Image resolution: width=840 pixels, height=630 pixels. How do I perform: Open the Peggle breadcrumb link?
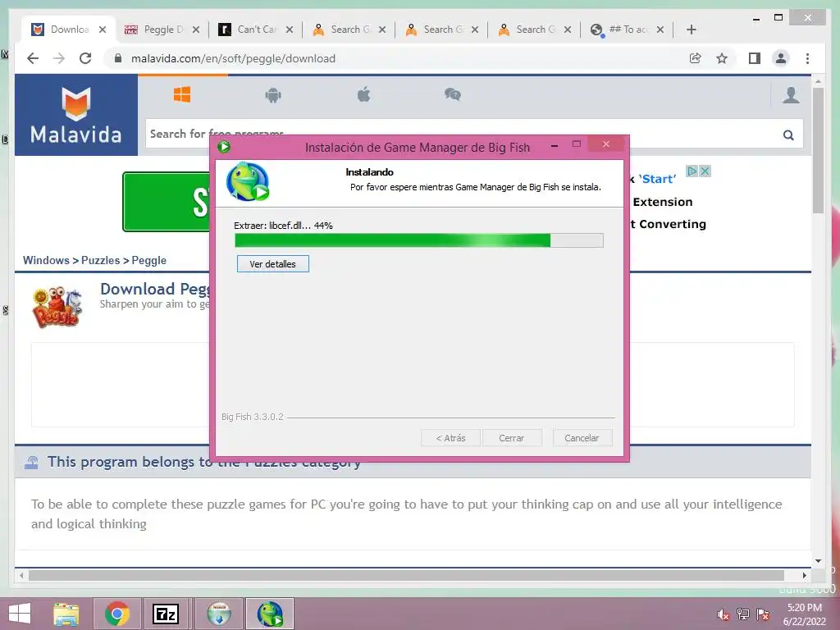click(149, 260)
